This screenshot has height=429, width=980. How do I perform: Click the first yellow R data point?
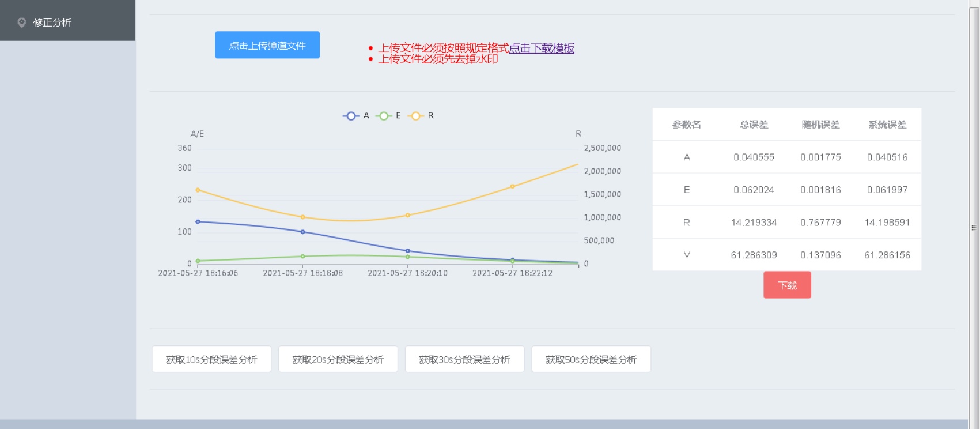pyautogui.click(x=198, y=190)
